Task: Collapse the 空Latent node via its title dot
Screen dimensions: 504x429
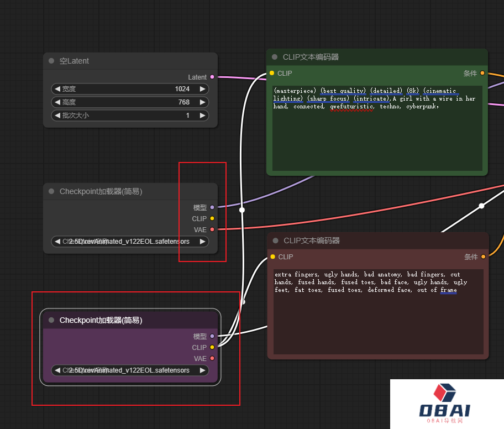Action: (52, 61)
